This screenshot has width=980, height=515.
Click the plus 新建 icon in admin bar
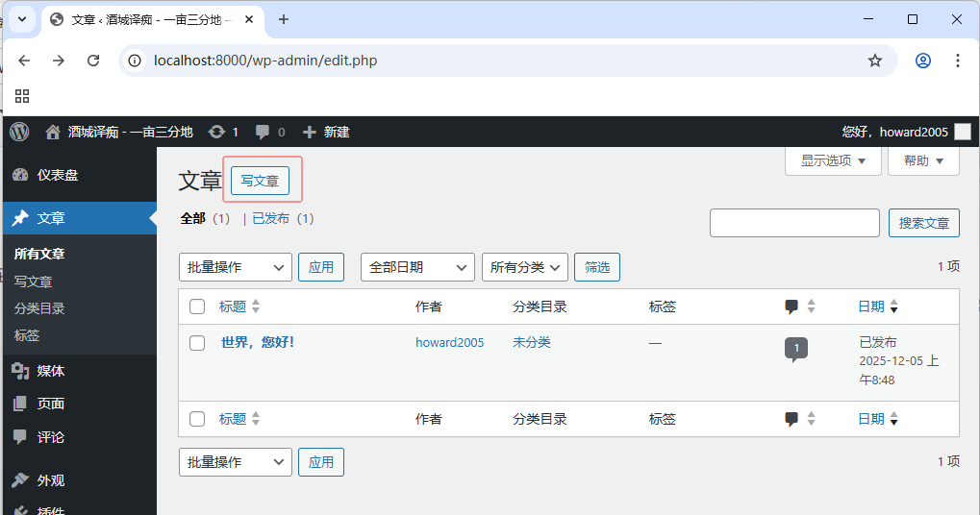(x=309, y=132)
